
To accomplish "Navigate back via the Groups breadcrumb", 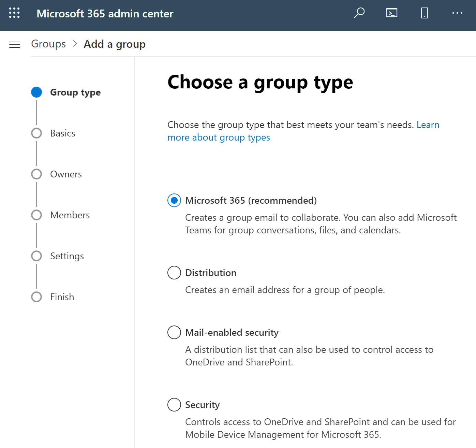I will (48, 44).
